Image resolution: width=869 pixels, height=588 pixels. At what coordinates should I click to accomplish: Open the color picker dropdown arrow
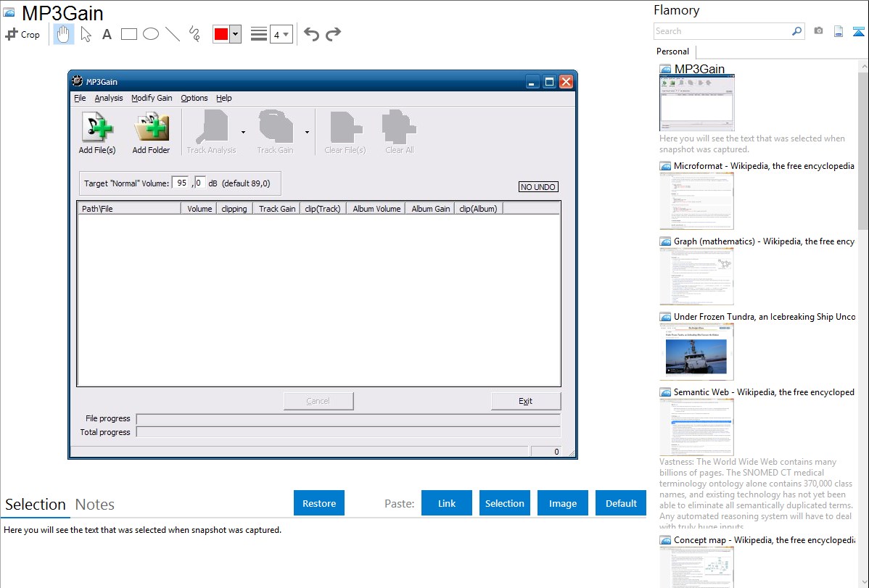tap(235, 34)
